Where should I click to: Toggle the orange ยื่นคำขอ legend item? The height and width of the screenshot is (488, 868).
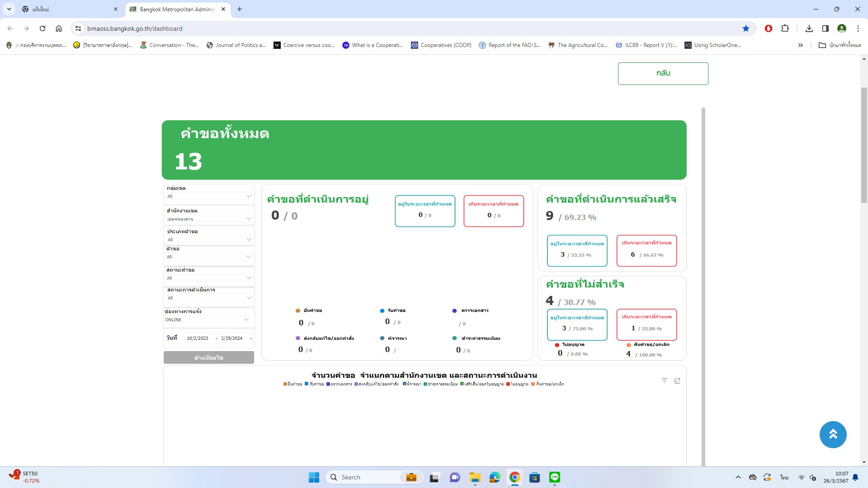tap(292, 384)
